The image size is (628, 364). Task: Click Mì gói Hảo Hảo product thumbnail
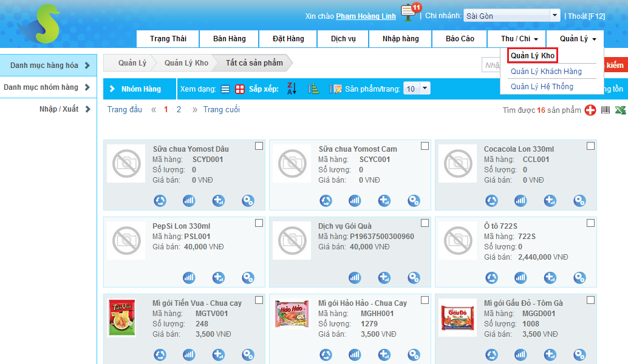click(x=292, y=317)
